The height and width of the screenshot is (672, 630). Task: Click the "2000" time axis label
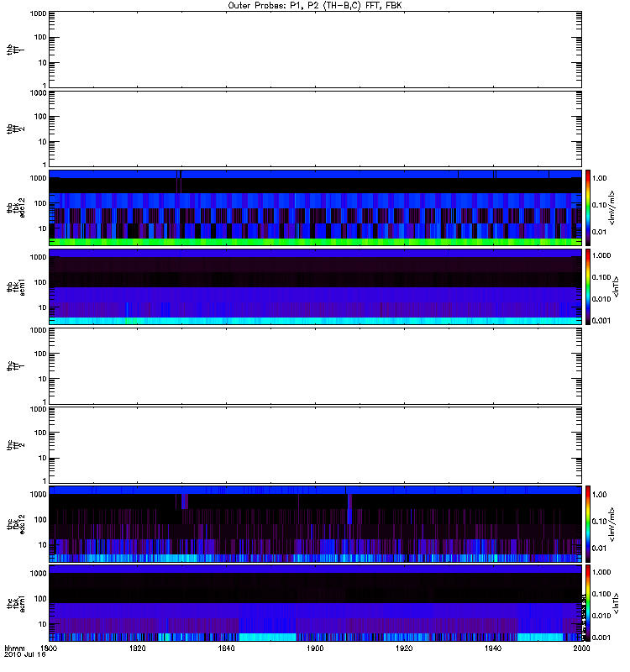click(x=581, y=648)
